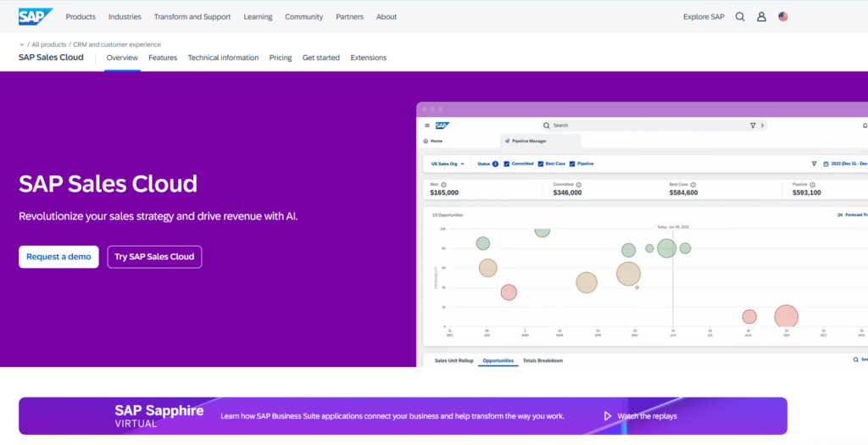
Task: Click the 13 Opportunities label
Action: click(x=448, y=214)
